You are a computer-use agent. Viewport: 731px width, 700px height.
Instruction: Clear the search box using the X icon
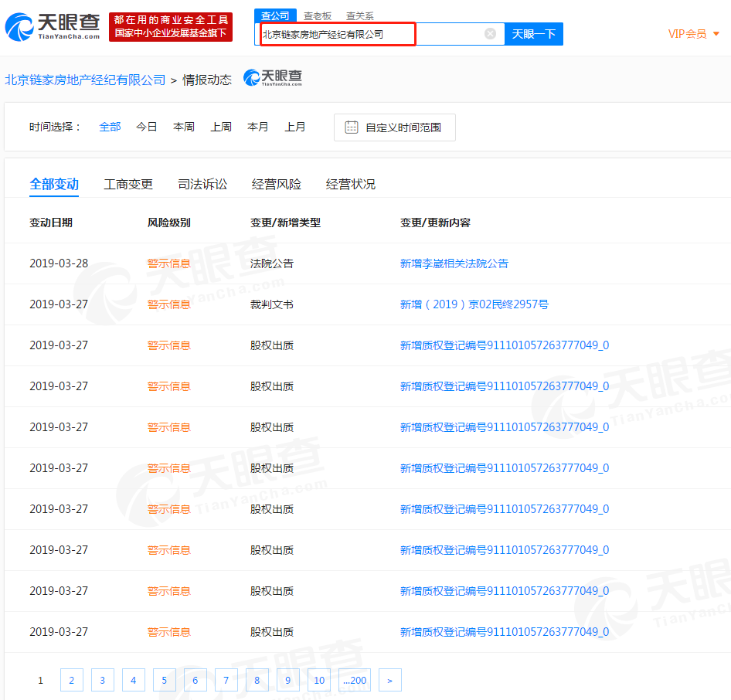pos(490,34)
